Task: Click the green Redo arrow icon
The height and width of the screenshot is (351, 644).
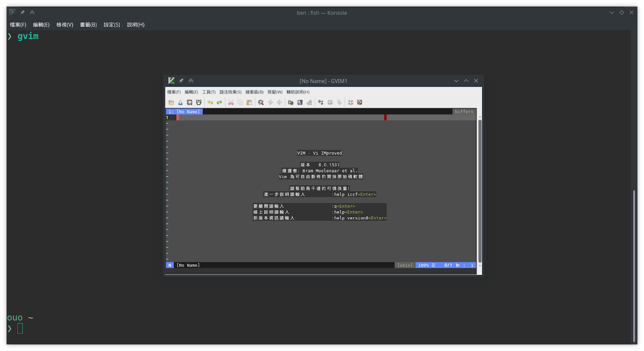Action: tap(219, 103)
